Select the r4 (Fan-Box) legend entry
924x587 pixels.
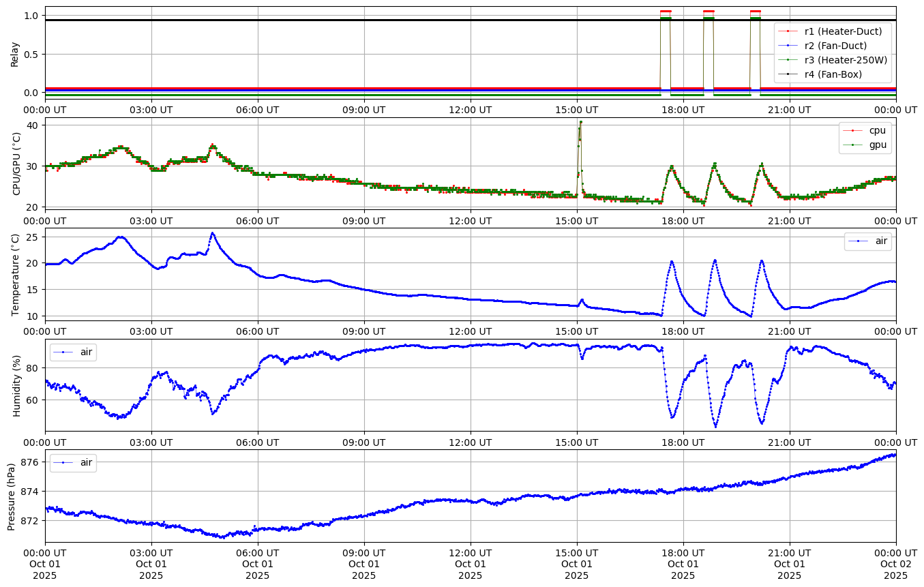click(833, 74)
